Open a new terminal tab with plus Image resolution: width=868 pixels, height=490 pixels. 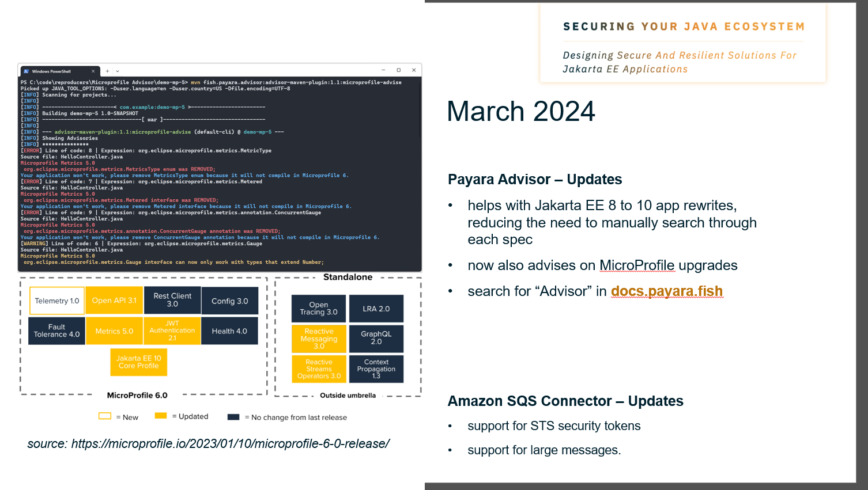(107, 71)
